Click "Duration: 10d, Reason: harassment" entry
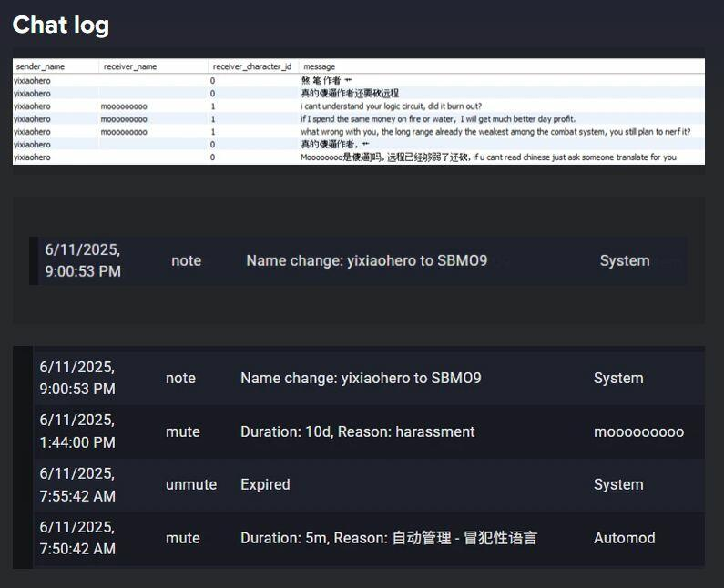This screenshot has height=588, width=724. coord(357,431)
